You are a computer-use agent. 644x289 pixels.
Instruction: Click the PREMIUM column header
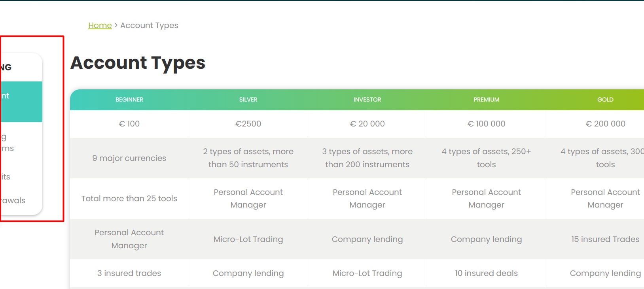487,100
